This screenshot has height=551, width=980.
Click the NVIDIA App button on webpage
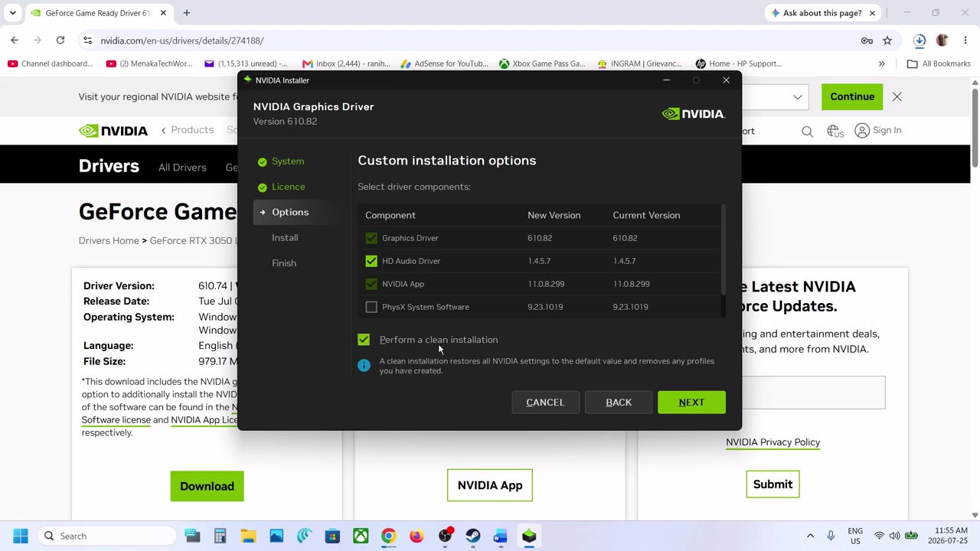point(490,485)
